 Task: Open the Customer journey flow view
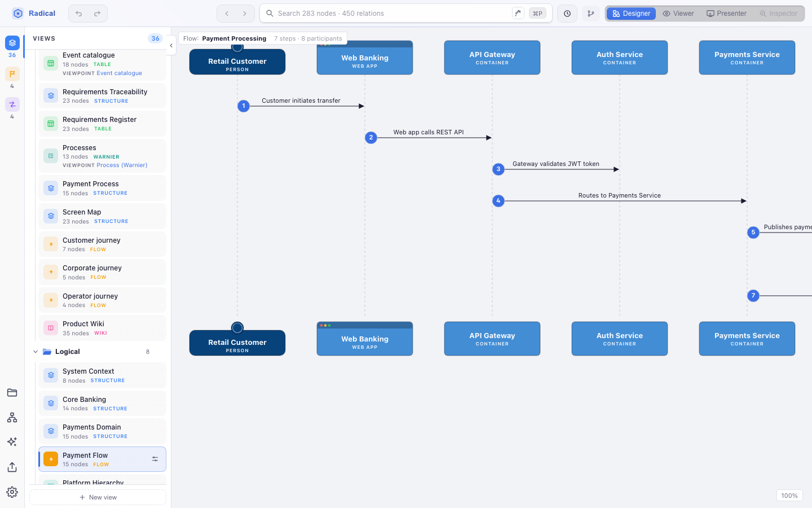pos(102,244)
